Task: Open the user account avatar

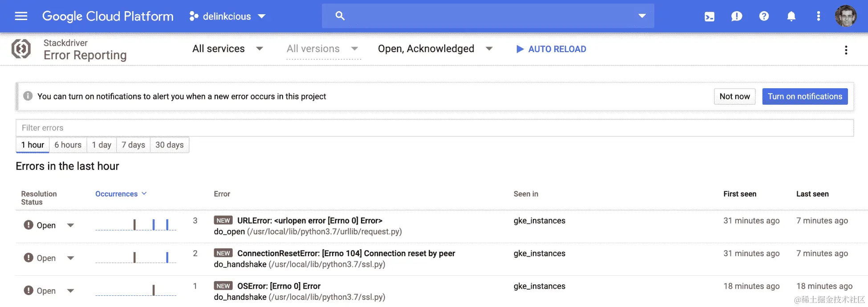Action: tap(846, 16)
